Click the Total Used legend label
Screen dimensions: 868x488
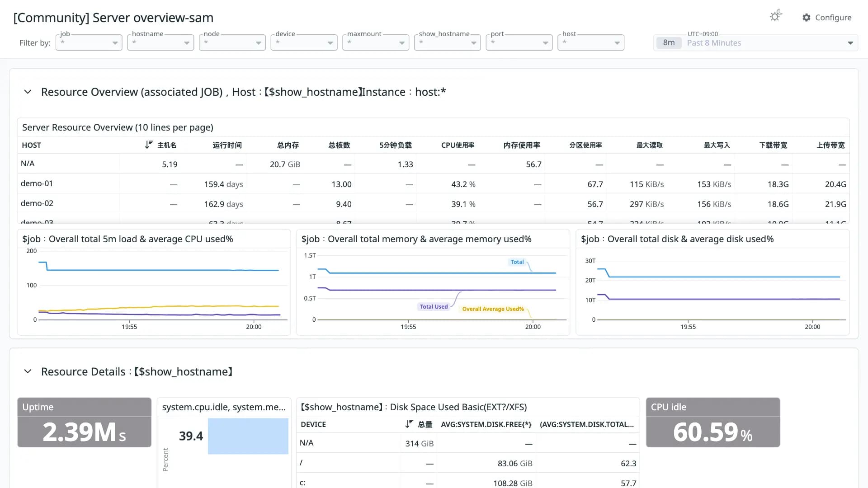tap(434, 307)
